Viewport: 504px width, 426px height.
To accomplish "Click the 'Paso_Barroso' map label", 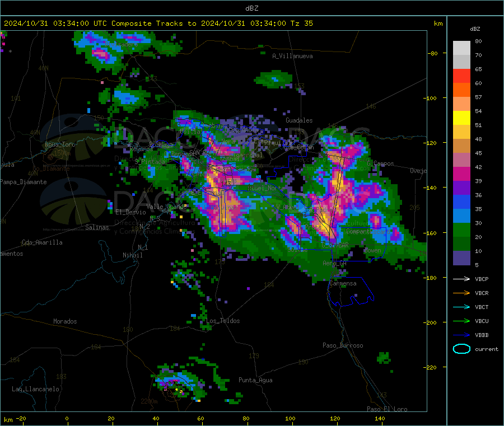I will (x=343, y=346).
